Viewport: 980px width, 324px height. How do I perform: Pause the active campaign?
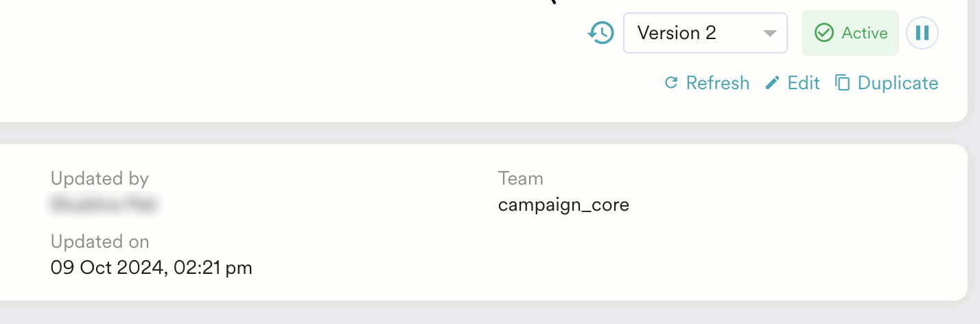(x=922, y=33)
